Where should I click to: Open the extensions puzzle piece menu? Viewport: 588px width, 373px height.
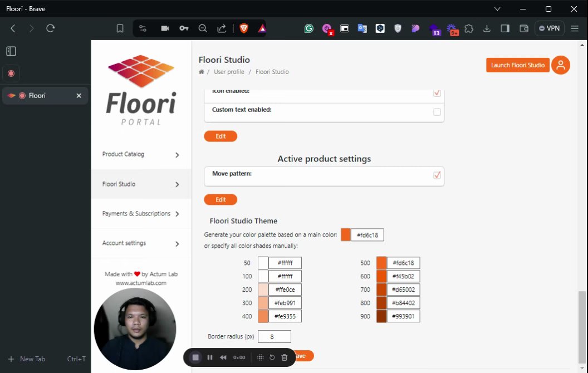pyautogui.click(x=469, y=28)
